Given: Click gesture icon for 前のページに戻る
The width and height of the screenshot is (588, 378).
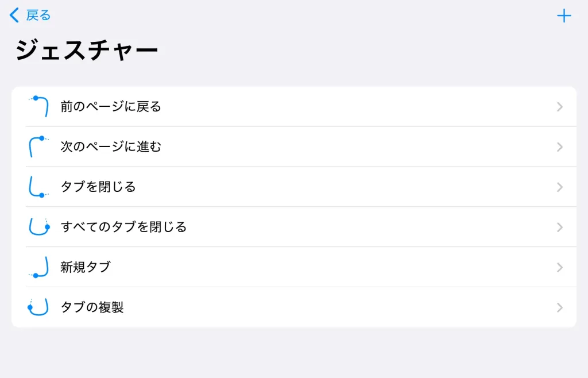Looking at the screenshot, I should [x=38, y=106].
